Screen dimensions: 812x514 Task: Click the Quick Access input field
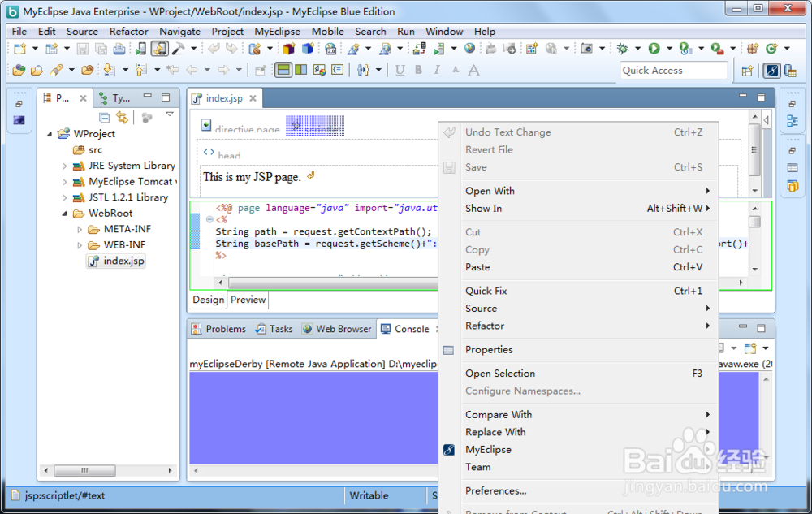pyautogui.click(x=673, y=71)
